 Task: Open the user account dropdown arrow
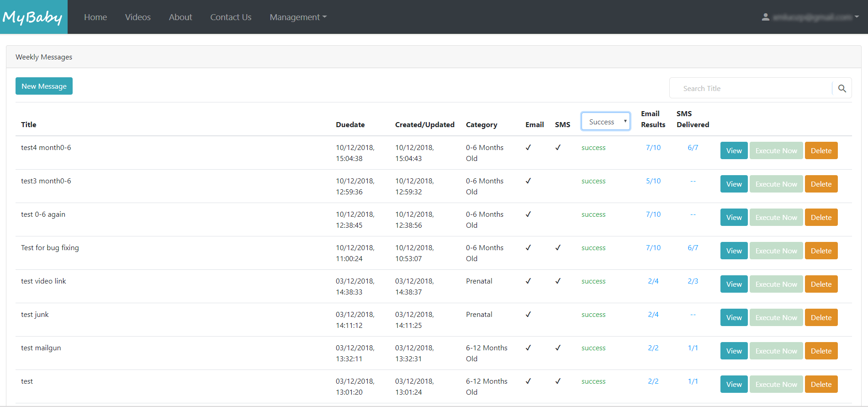pos(857,17)
